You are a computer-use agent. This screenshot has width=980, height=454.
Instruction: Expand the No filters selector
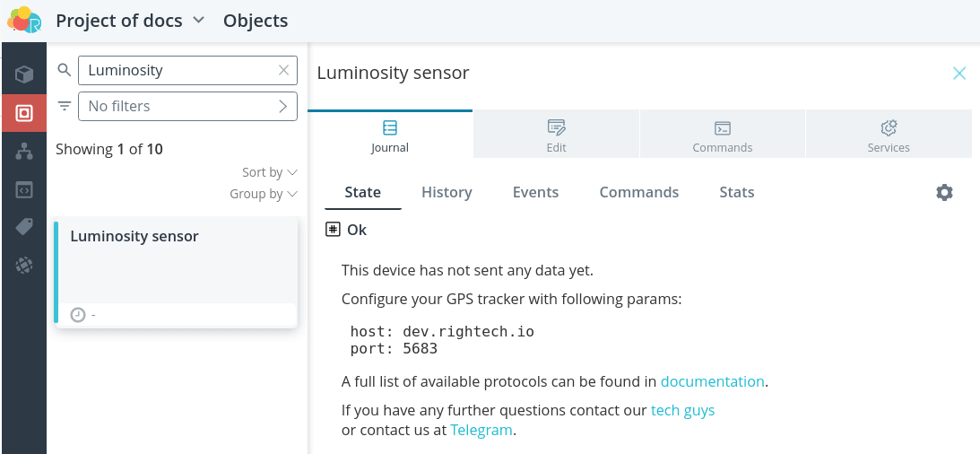pyautogui.click(x=187, y=106)
